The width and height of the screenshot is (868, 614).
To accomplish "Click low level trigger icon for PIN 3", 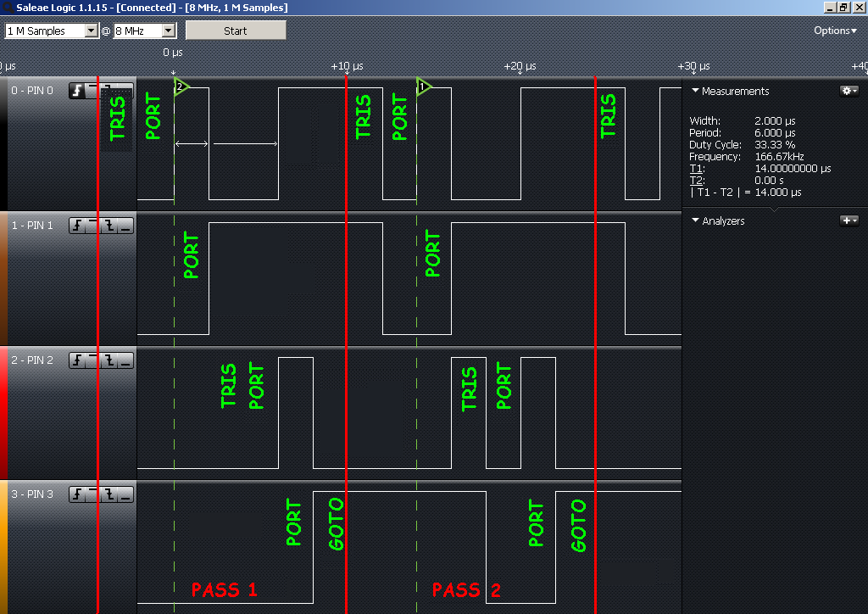I will tap(125, 494).
